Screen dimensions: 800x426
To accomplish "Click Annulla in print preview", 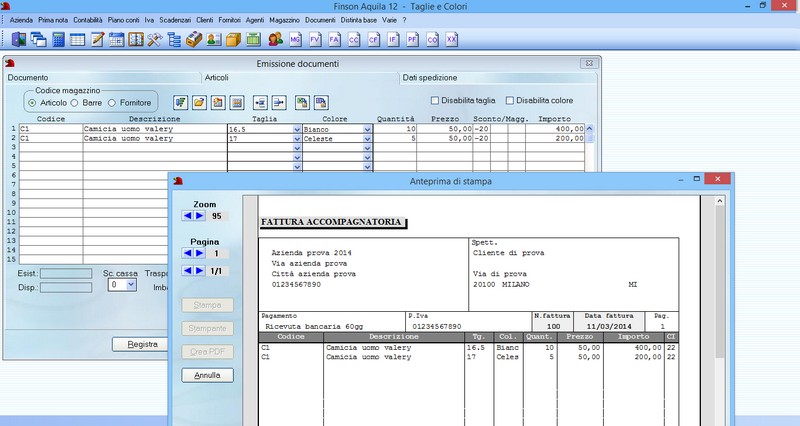I will coord(208,375).
